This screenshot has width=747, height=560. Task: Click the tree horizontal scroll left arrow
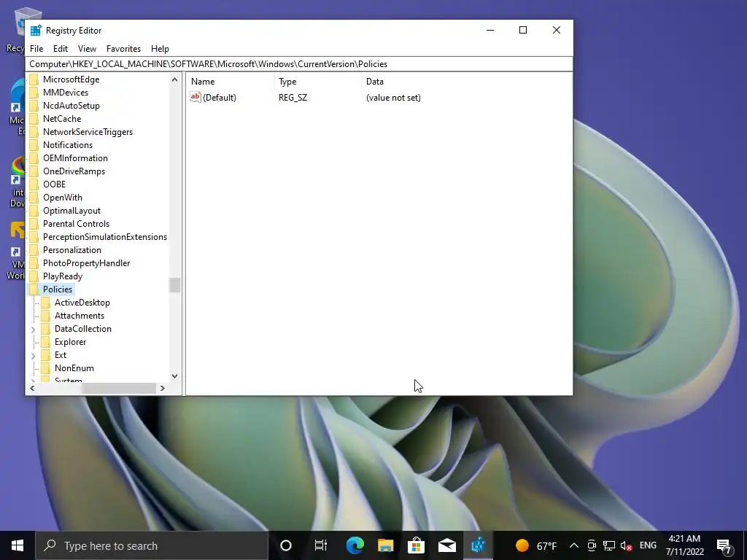32,388
